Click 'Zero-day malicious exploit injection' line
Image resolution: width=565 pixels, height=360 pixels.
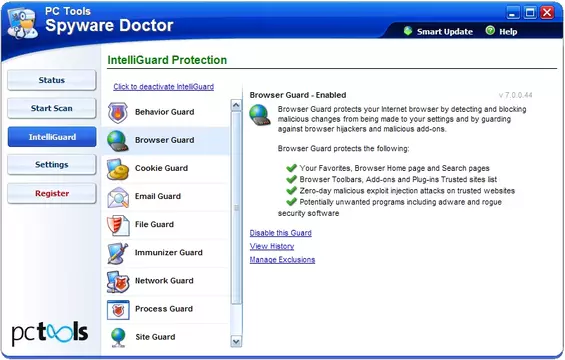[x=407, y=191]
